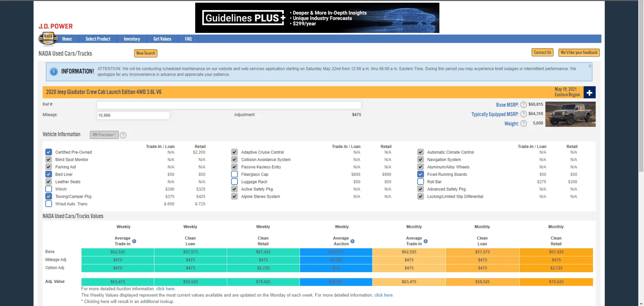
Task: Click the Weight label
Action: pos(511,124)
